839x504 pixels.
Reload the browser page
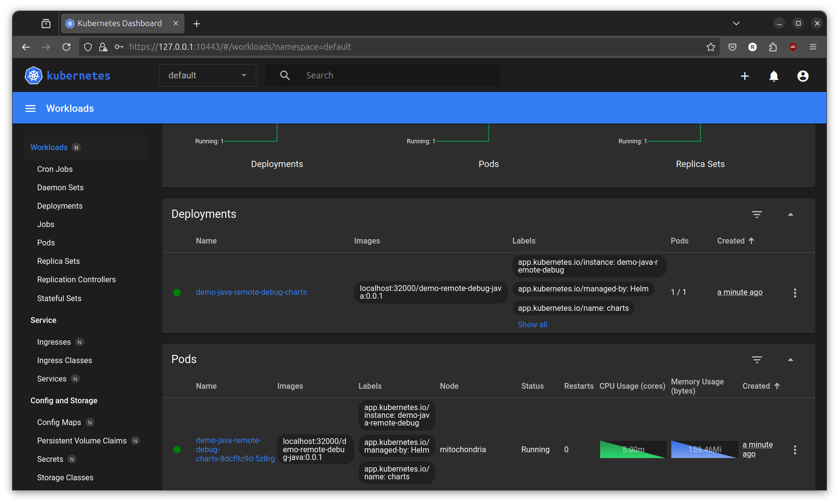click(x=66, y=47)
